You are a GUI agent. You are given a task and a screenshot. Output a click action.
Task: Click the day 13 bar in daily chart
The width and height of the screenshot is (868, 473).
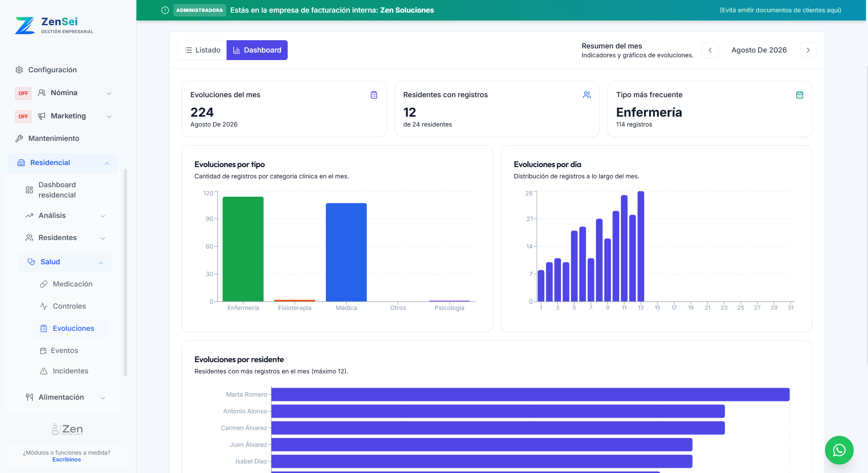pyautogui.click(x=641, y=246)
